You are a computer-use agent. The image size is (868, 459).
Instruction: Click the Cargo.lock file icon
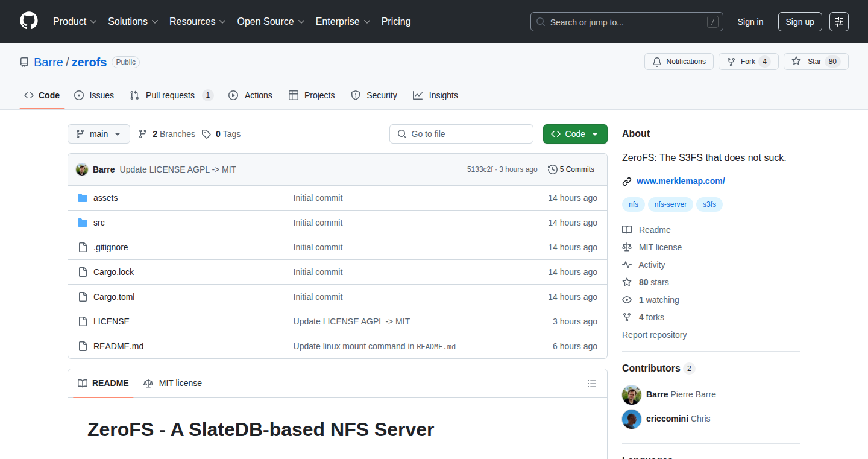coord(83,272)
